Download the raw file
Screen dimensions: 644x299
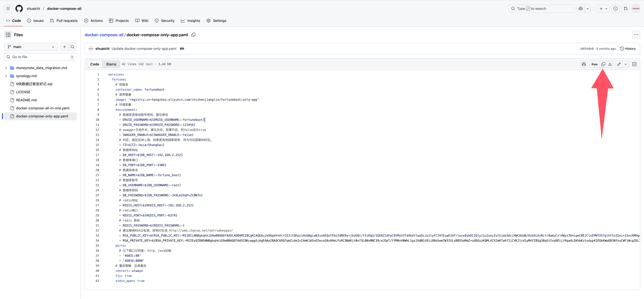click(x=610, y=64)
